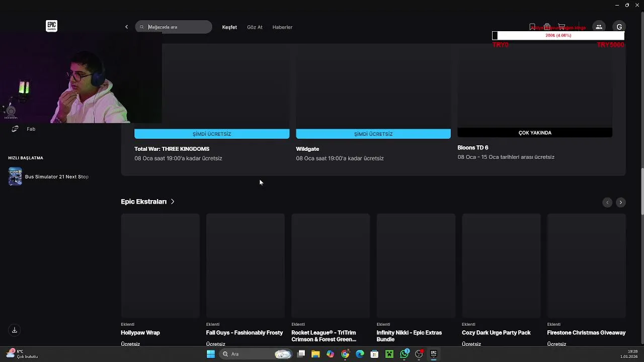Click the page vertical scrollbar thumb
Screen dimensions: 644x362
click(642, 192)
